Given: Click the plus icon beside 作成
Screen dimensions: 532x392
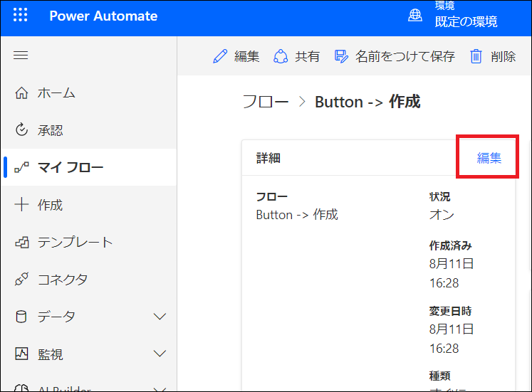Looking at the screenshot, I should [21, 205].
